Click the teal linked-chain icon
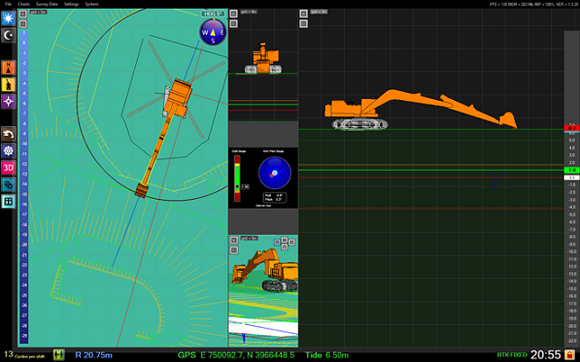 pos(8,184)
